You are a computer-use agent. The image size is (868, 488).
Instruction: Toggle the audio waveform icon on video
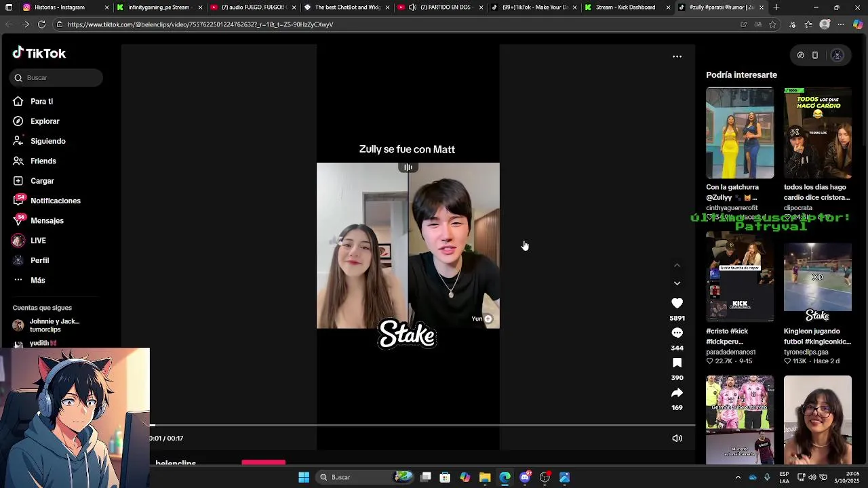(x=408, y=167)
